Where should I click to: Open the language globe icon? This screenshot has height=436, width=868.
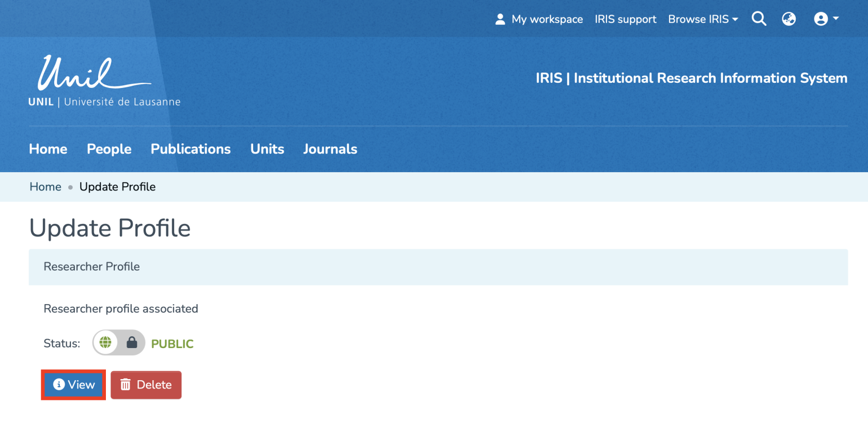(788, 19)
